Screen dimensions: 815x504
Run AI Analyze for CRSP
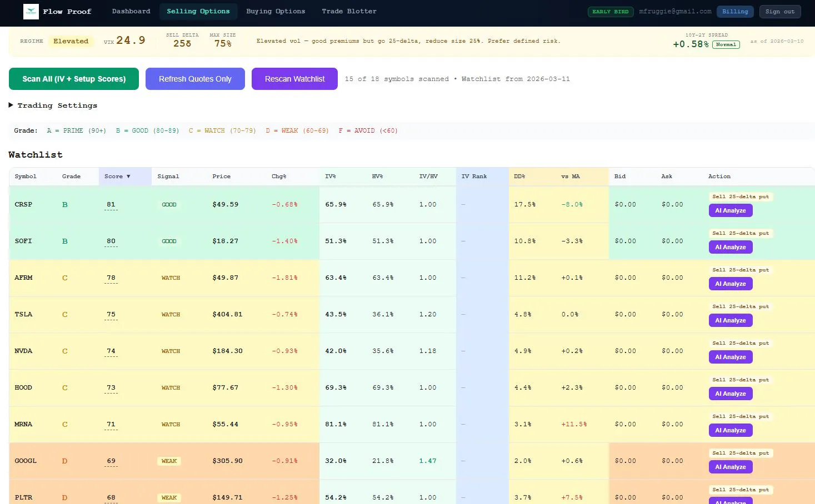731,210
